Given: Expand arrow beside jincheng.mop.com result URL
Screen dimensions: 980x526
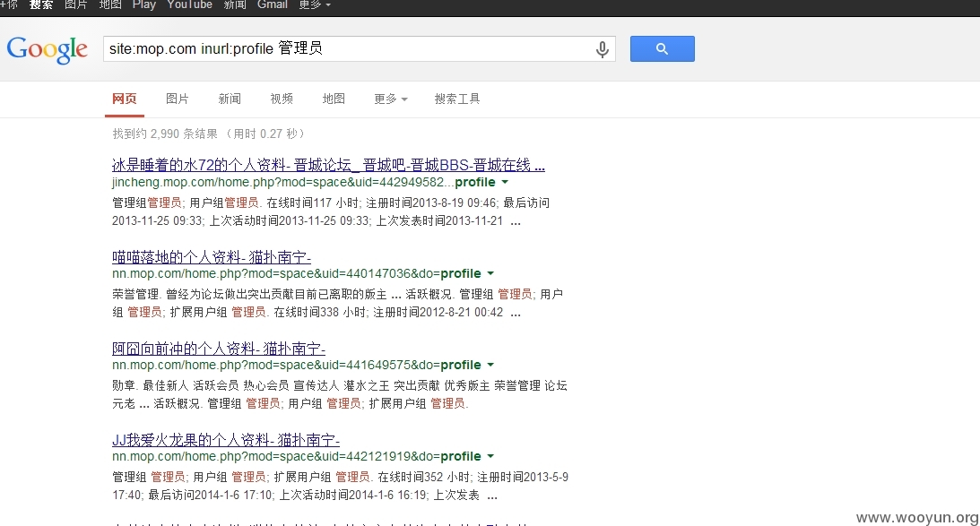Looking at the screenshot, I should coord(505,183).
